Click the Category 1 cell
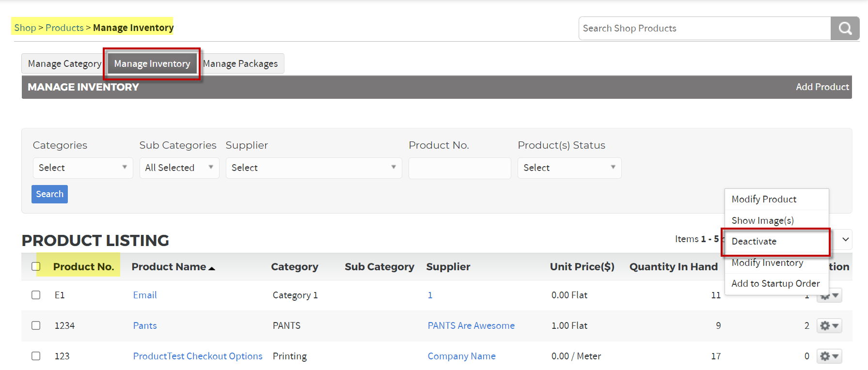868x370 pixels. 295,295
